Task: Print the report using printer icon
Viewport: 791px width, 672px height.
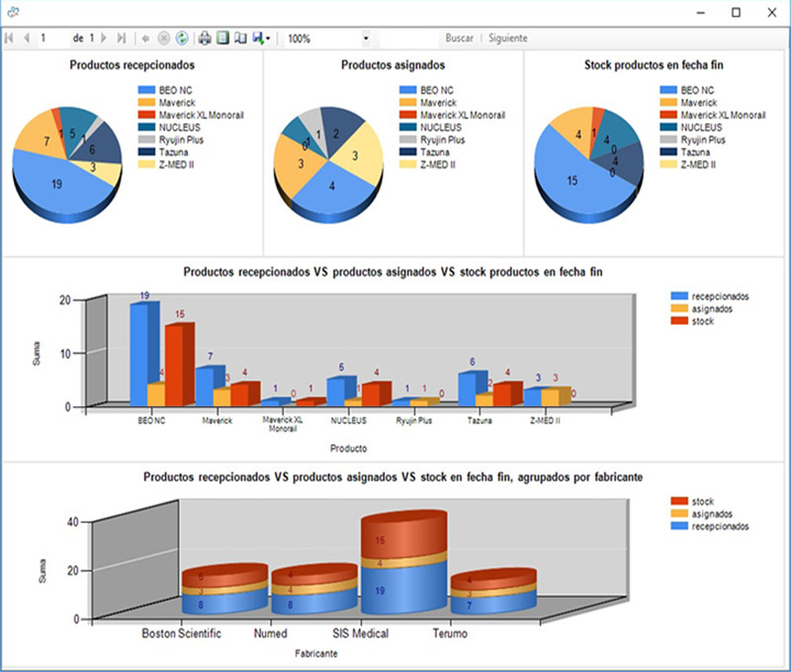Action: click(x=206, y=39)
